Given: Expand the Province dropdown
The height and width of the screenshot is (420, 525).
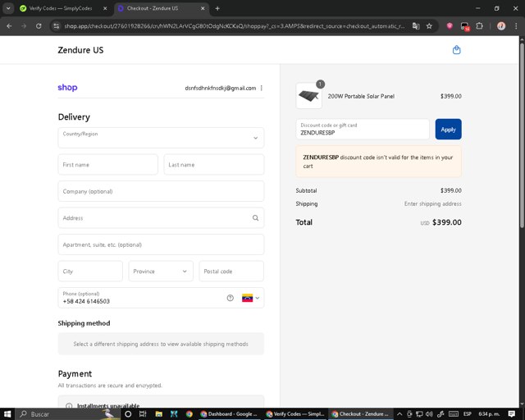Looking at the screenshot, I should click(161, 272).
